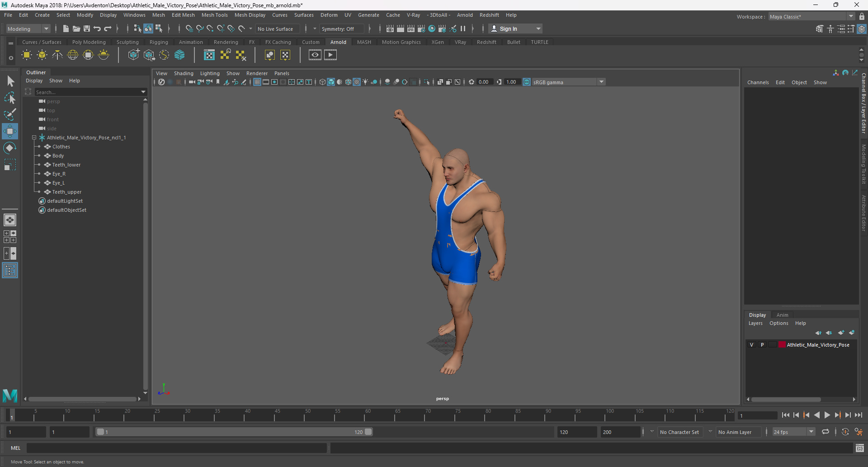Image resolution: width=868 pixels, height=467 pixels.
Task: Open the Arnold main menu
Action: (464, 15)
